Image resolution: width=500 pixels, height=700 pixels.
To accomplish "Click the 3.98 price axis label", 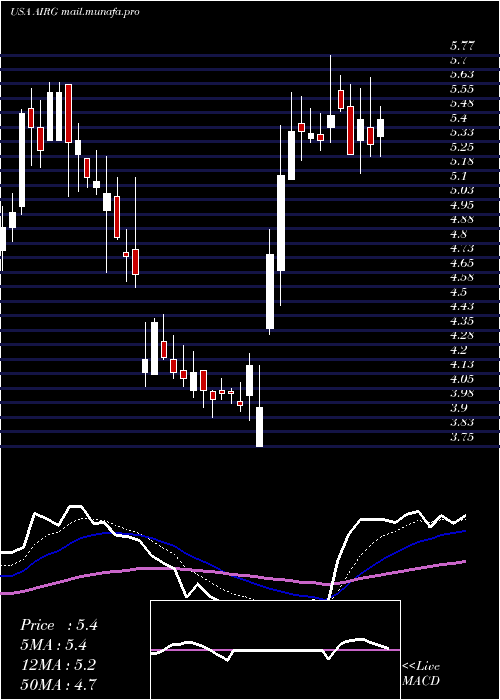I will [462, 393].
